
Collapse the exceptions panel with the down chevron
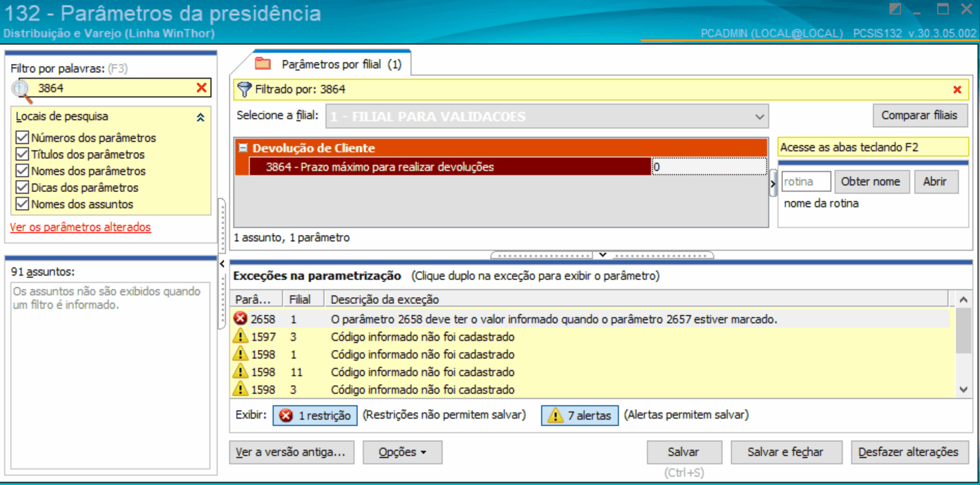click(602, 255)
